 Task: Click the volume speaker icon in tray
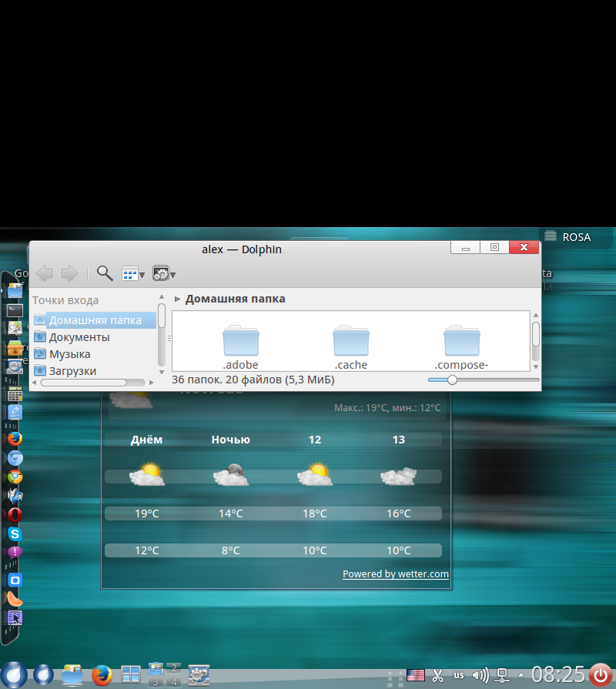[x=480, y=675]
